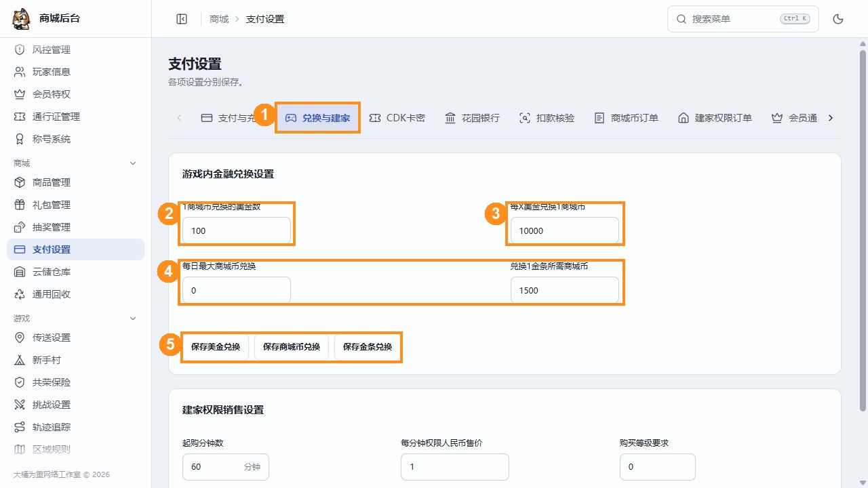
Task: Collapse the 游戏 sidebar group
Action: 133,319
